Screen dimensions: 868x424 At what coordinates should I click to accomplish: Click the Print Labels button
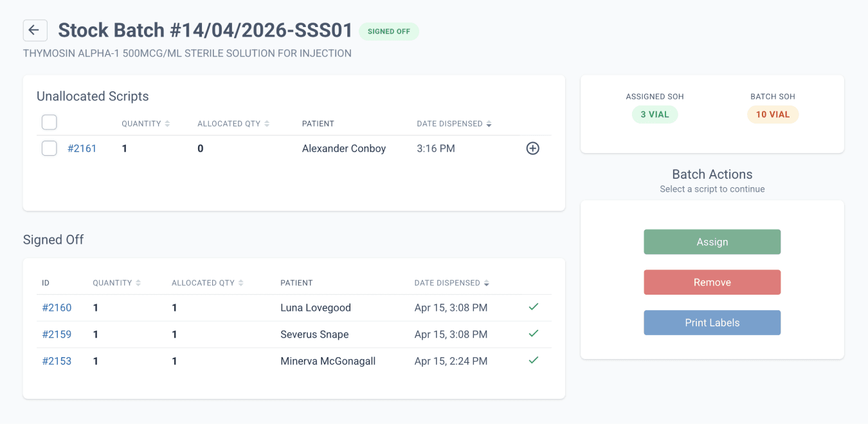(x=712, y=323)
